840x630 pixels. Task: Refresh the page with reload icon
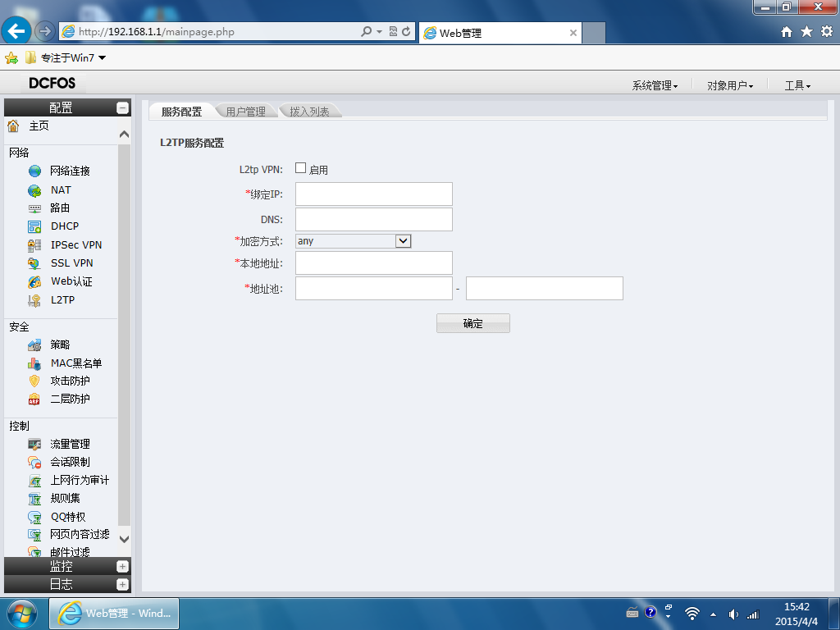click(407, 32)
